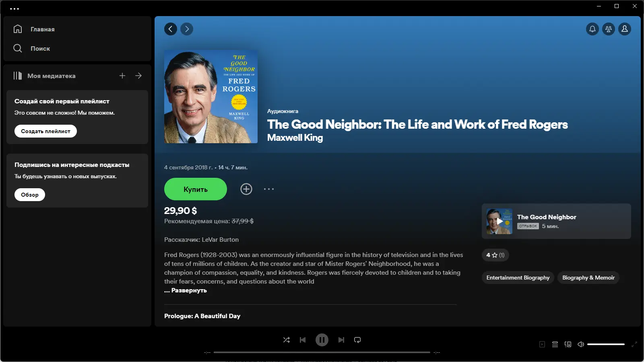Adjust the volume slider

pos(606,344)
